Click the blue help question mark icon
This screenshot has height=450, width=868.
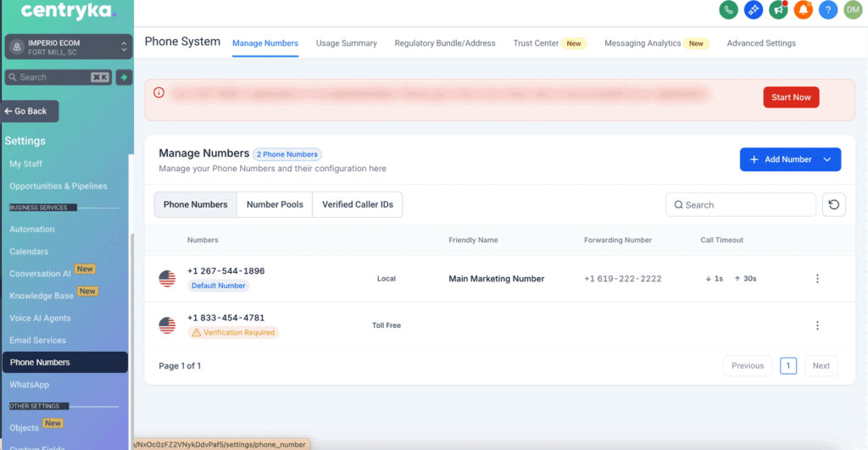(x=828, y=10)
